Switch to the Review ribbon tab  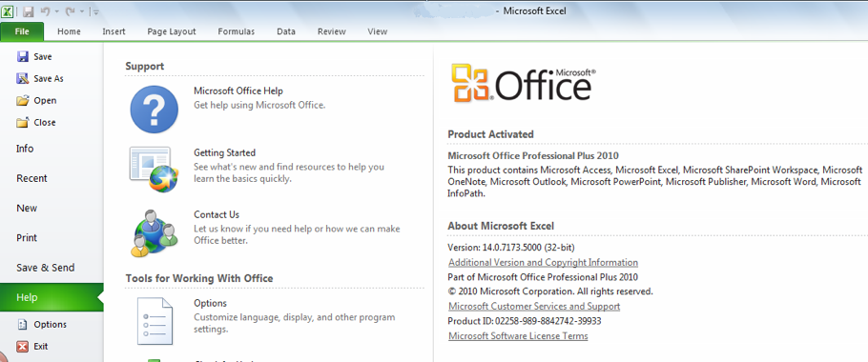[x=332, y=31]
